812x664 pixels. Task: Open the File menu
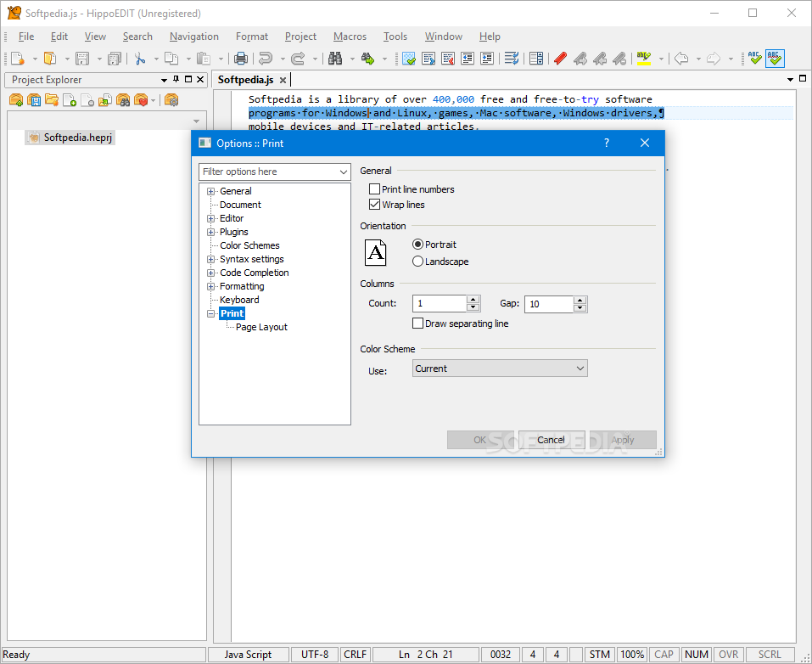pyautogui.click(x=26, y=37)
